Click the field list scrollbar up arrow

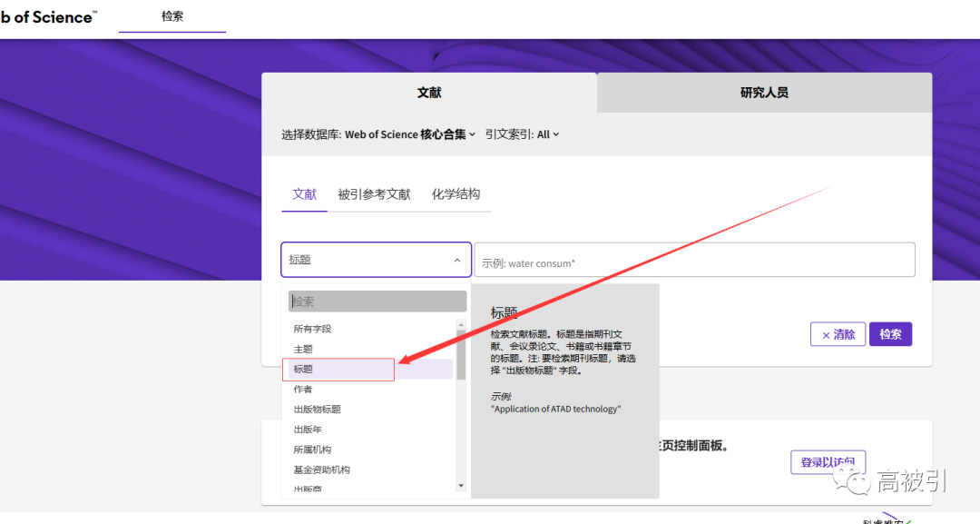(461, 324)
